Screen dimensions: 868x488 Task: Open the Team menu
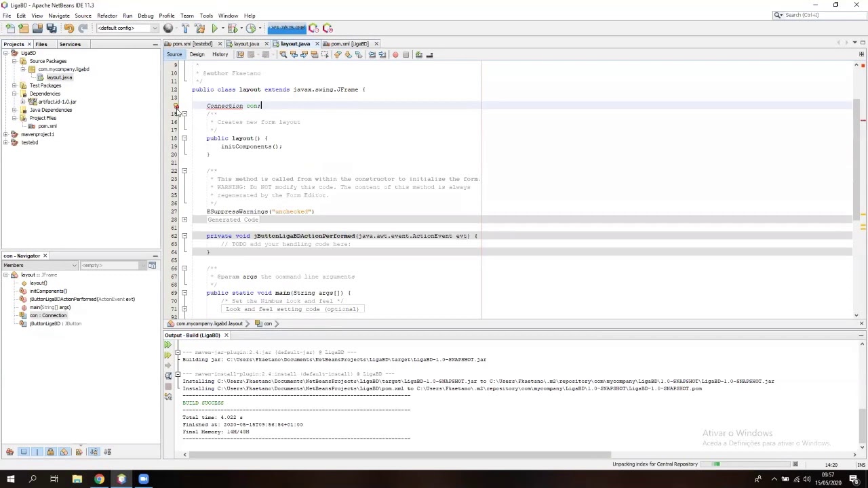pyautogui.click(x=187, y=16)
